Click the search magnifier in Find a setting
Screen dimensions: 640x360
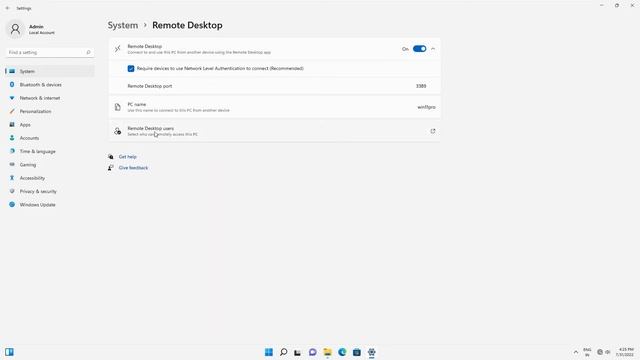coord(88,53)
